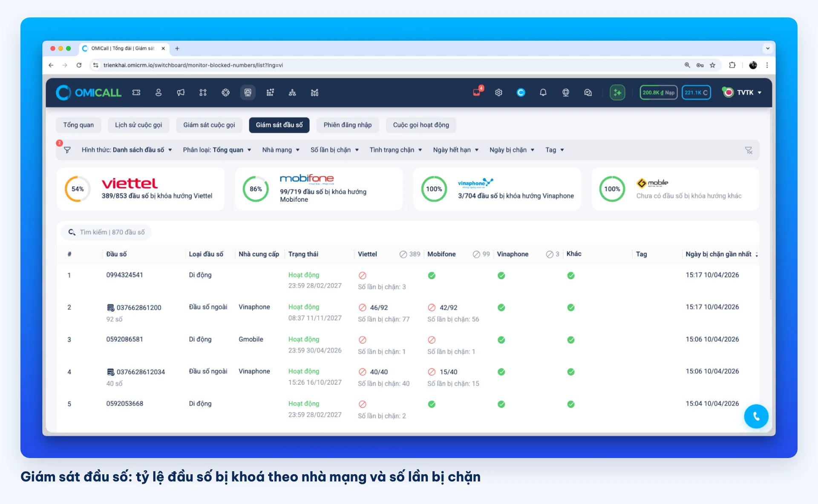The width and height of the screenshot is (818, 504).
Task: Reload the page in the browser
Action: (79, 65)
